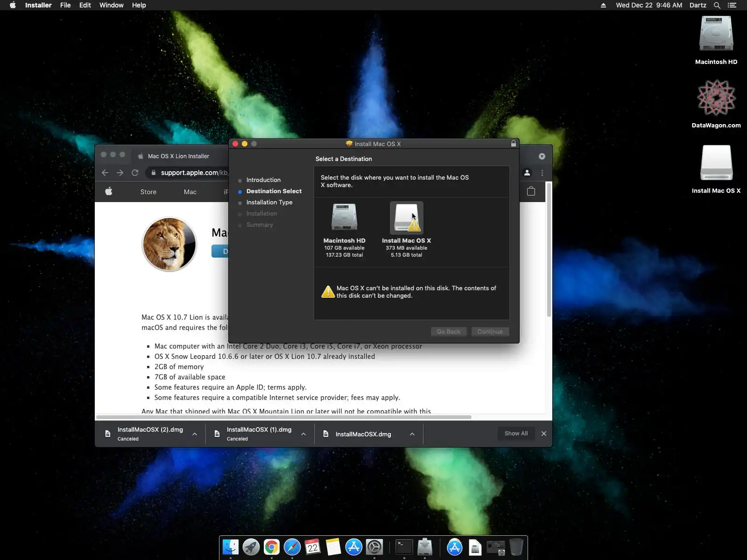Click the Chrome horizontal scrollbar

[x=283, y=417]
